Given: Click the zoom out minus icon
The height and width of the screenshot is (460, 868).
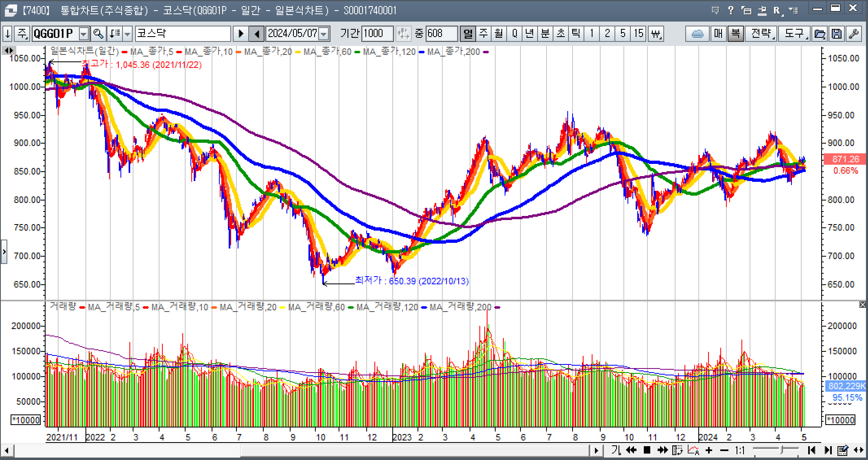Looking at the screenshot, I should [x=724, y=450].
